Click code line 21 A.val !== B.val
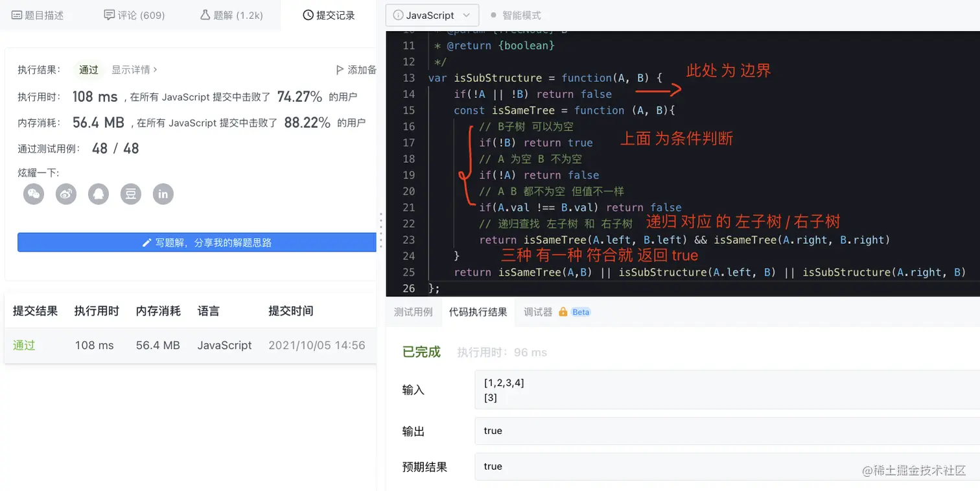The width and height of the screenshot is (980, 491). 580,208
